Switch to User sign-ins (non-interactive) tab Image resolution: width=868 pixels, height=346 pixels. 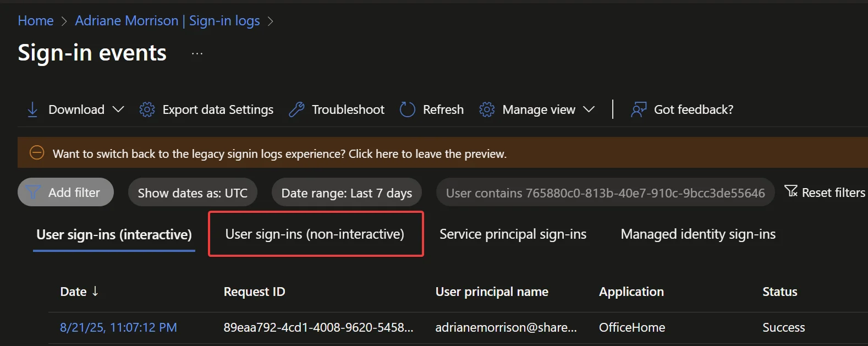[x=315, y=234]
